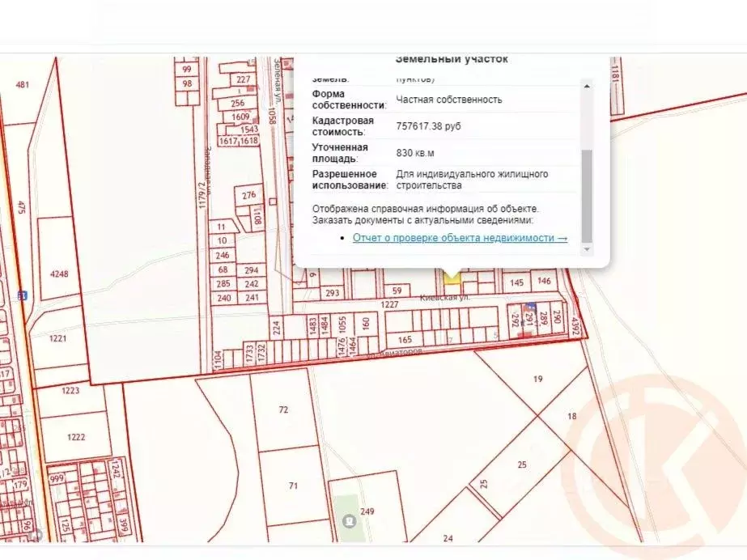Select parcel 71 on the map
The image size is (747, 560).
293,486
